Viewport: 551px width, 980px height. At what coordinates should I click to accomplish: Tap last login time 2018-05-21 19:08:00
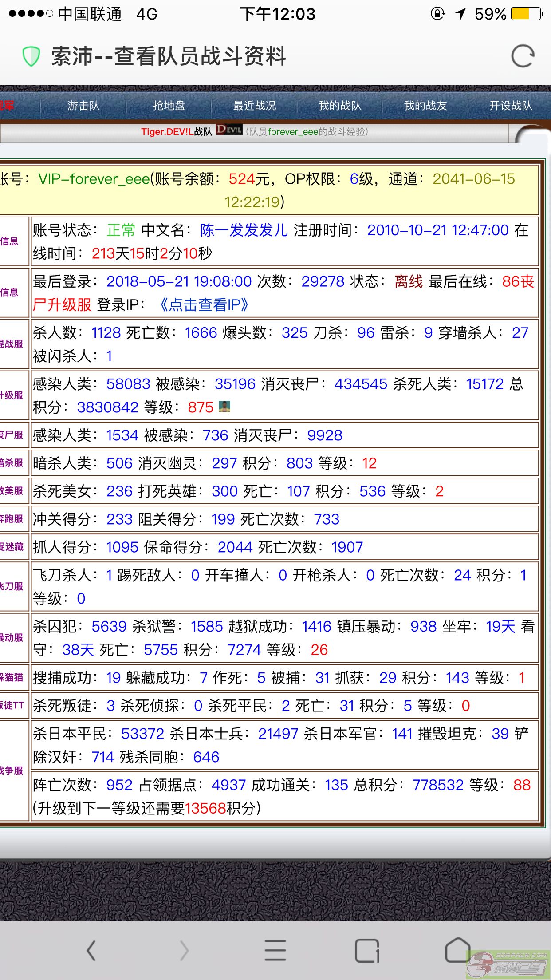(x=179, y=281)
